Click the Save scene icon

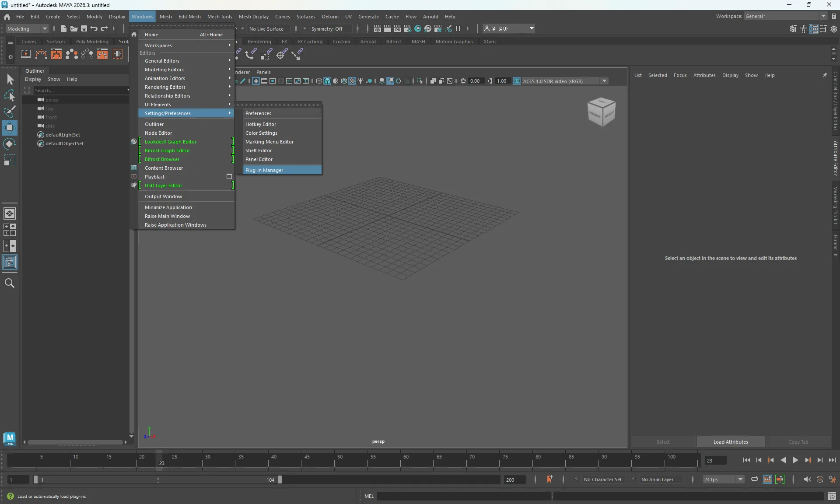click(x=84, y=28)
